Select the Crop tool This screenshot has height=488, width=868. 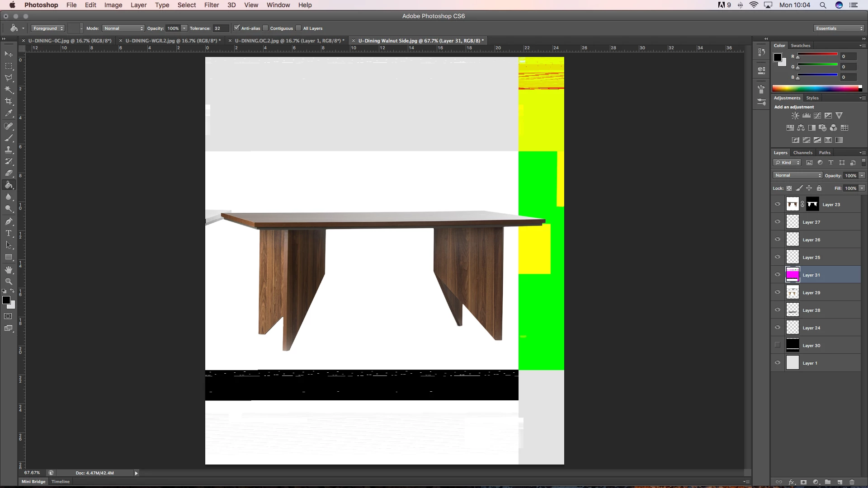(9, 101)
